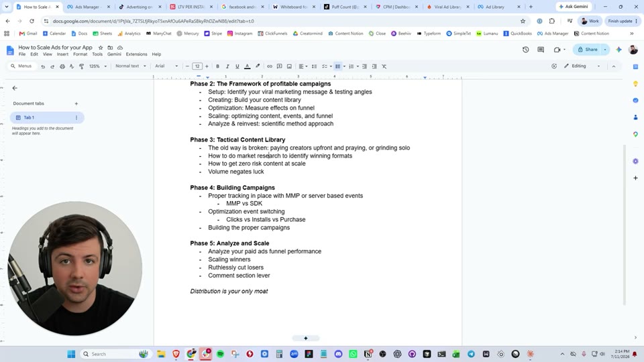Star the document title
This screenshot has height=362, width=644.
click(x=100, y=48)
